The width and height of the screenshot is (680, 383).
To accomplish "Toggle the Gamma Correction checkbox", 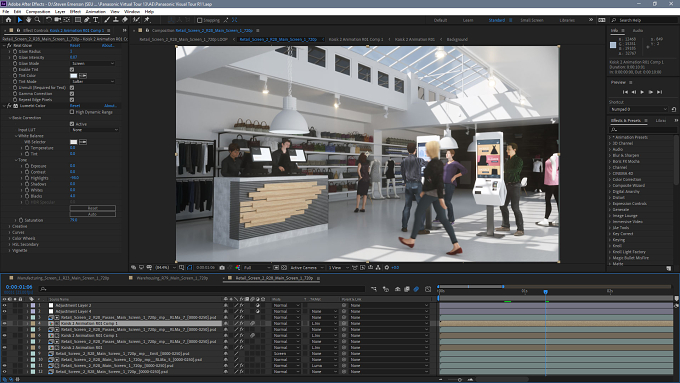I will [72, 94].
